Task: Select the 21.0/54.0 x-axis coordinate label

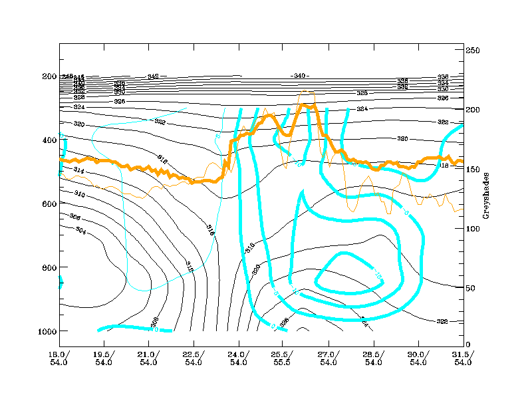Action: point(148,358)
